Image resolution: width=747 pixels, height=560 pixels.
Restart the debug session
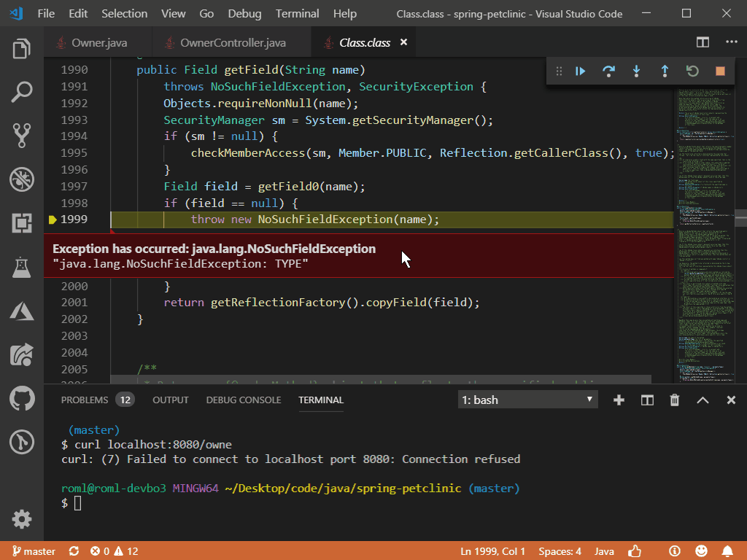[x=692, y=71]
